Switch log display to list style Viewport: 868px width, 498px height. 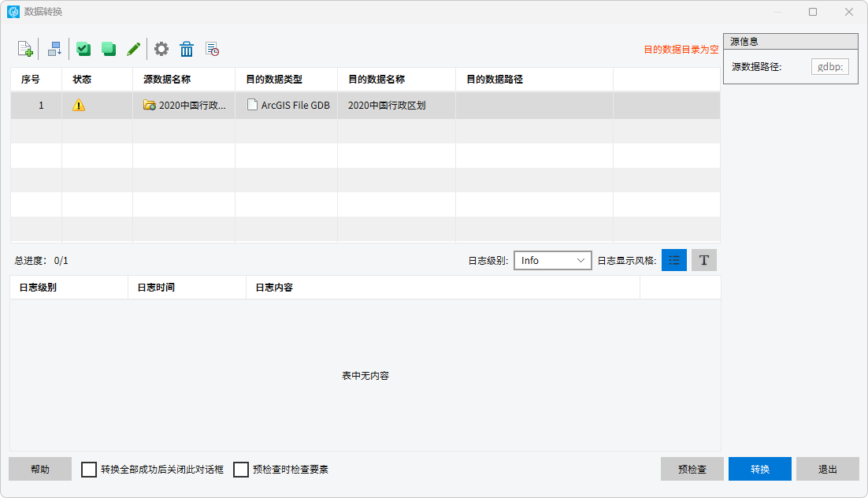[674, 260]
